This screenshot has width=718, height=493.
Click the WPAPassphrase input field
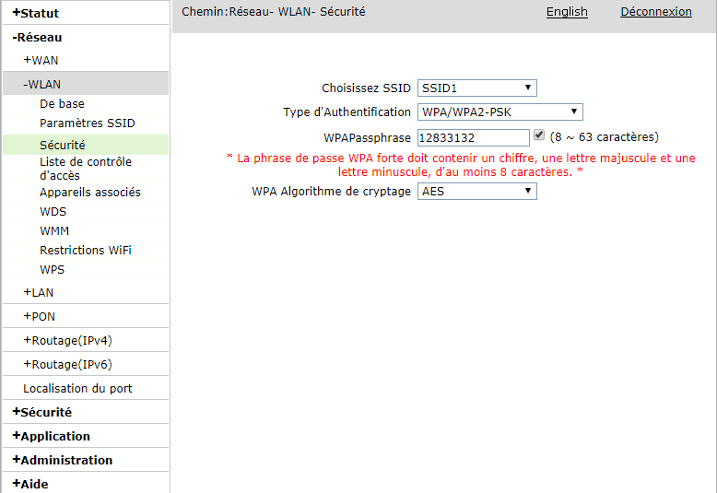click(472, 137)
